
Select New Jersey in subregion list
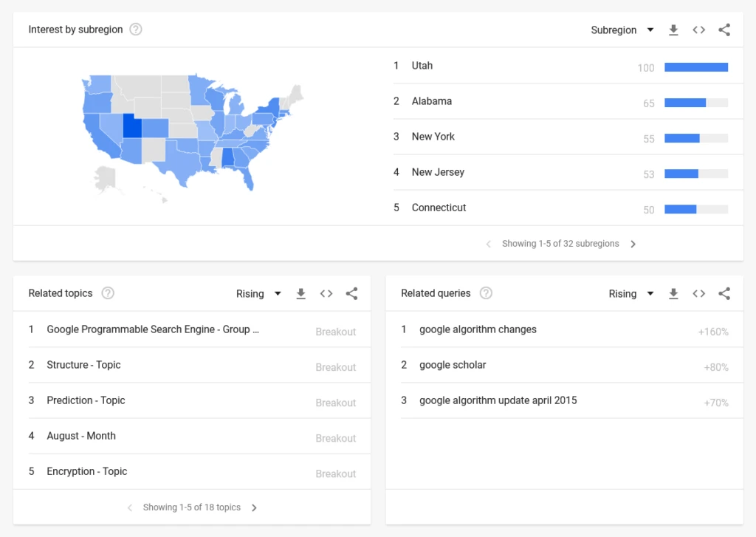click(568, 172)
